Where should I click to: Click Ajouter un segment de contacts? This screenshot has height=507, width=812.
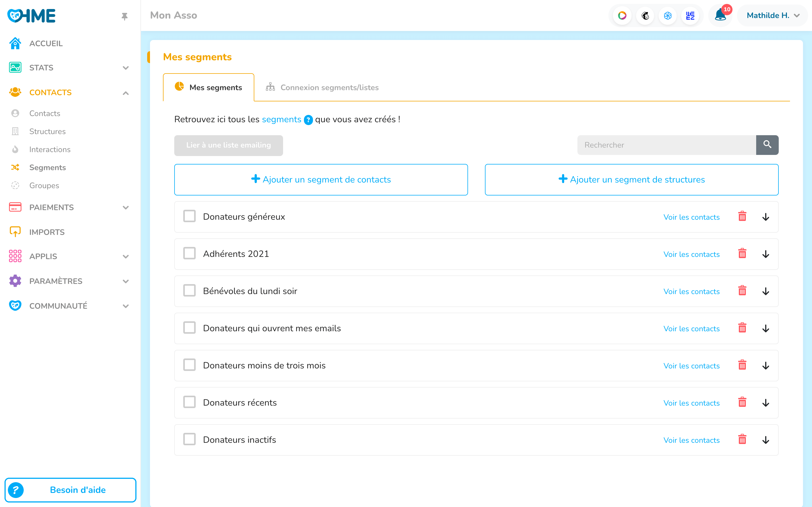click(321, 180)
